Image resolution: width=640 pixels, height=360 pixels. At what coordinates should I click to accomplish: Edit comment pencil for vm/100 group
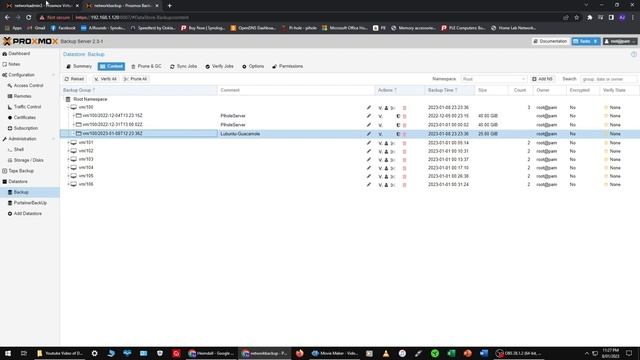point(369,108)
